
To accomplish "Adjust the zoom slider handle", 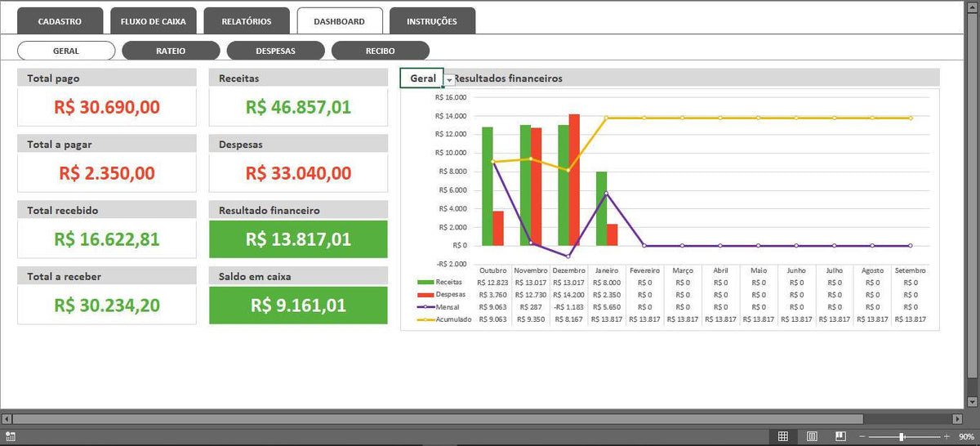I will pos(902,436).
